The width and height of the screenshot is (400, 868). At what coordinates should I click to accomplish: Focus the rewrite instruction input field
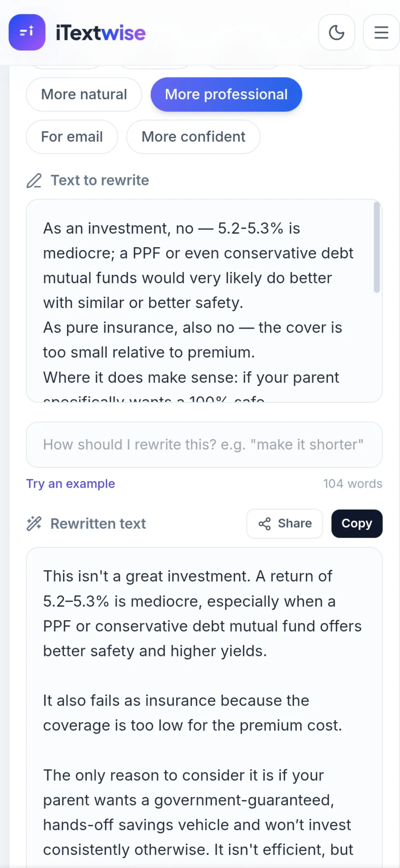(204, 445)
